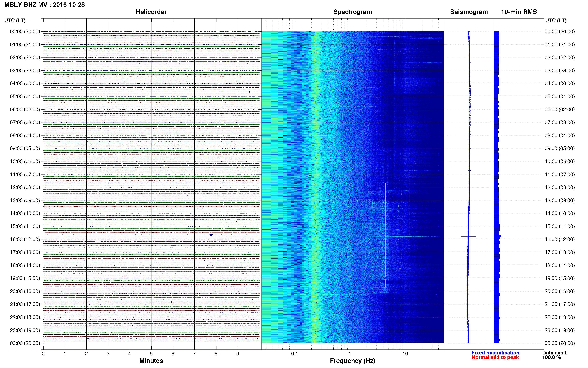Click tick label '4' on the Minutes axis
Image resolution: width=588 pixels, height=368 pixels.
(x=130, y=354)
